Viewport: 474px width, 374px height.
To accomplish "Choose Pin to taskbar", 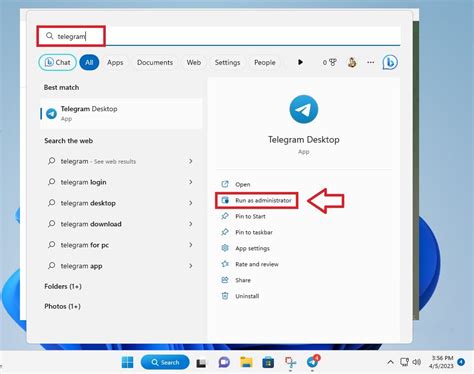I will point(247,232).
